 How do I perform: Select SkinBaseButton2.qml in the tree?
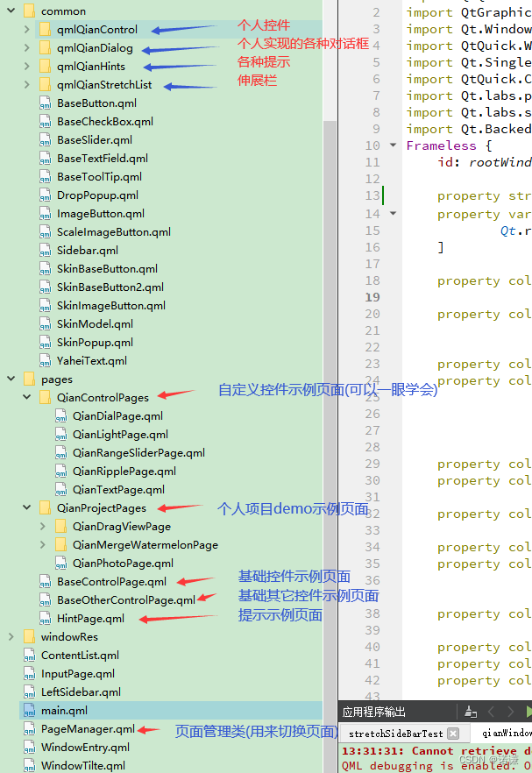(110, 287)
